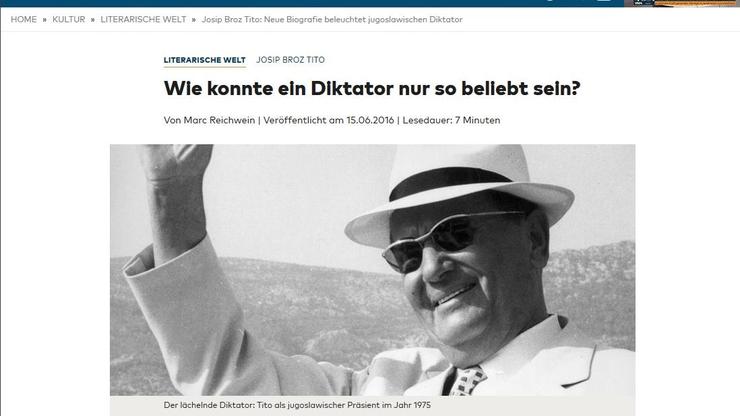The image size is (740, 416).
Task: Select the underlined LITERARISCHE WELT category tab
Action: click(205, 60)
